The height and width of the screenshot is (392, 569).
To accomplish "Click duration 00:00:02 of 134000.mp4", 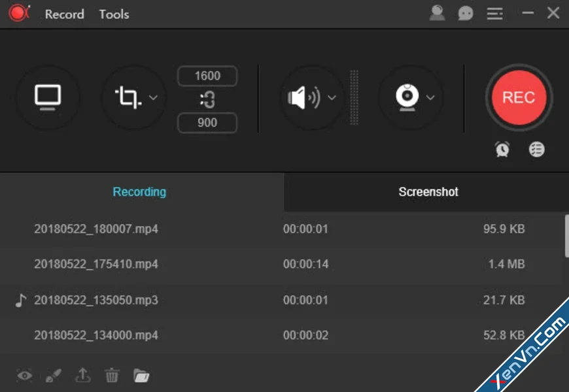I will (306, 335).
